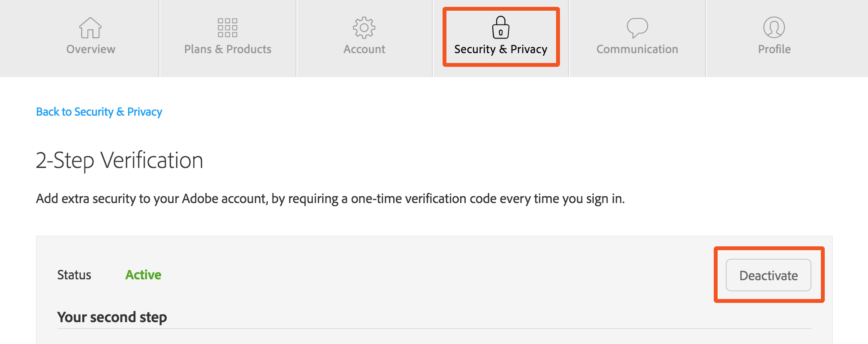This screenshot has width=868, height=344.
Task: Open the Communication tab label
Action: click(x=638, y=49)
